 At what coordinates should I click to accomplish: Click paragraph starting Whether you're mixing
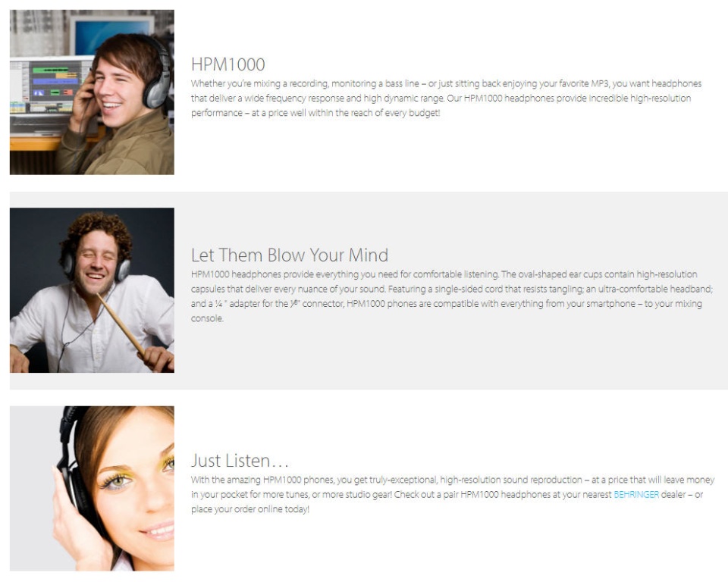pyautogui.click(x=446, y=98)
